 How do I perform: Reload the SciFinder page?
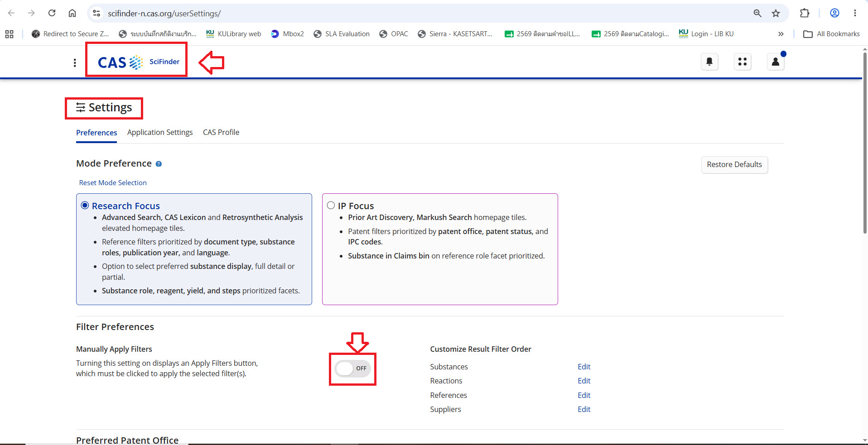pos(52,13)
